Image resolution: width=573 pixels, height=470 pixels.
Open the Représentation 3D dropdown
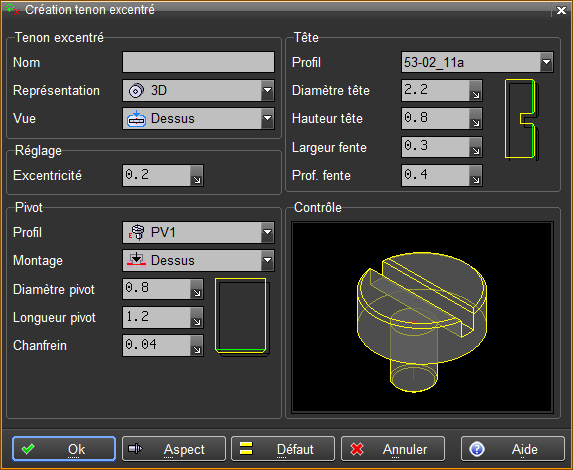[x=198, y=90]
